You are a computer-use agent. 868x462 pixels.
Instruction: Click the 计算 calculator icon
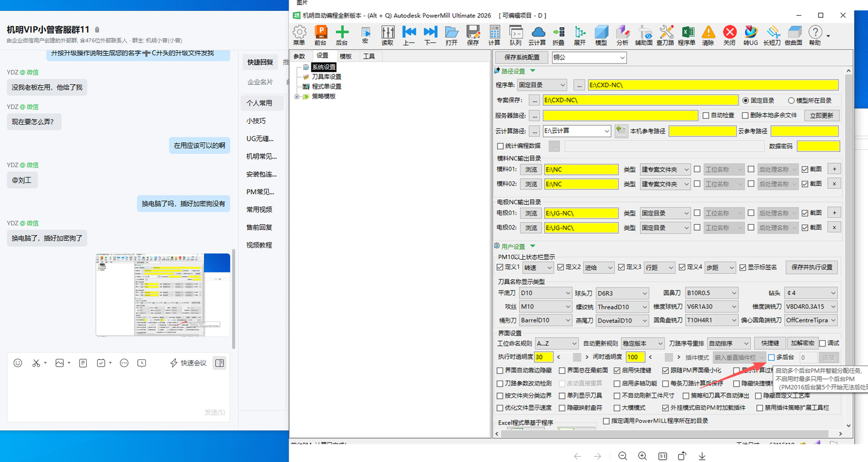(x=494, y=35)
